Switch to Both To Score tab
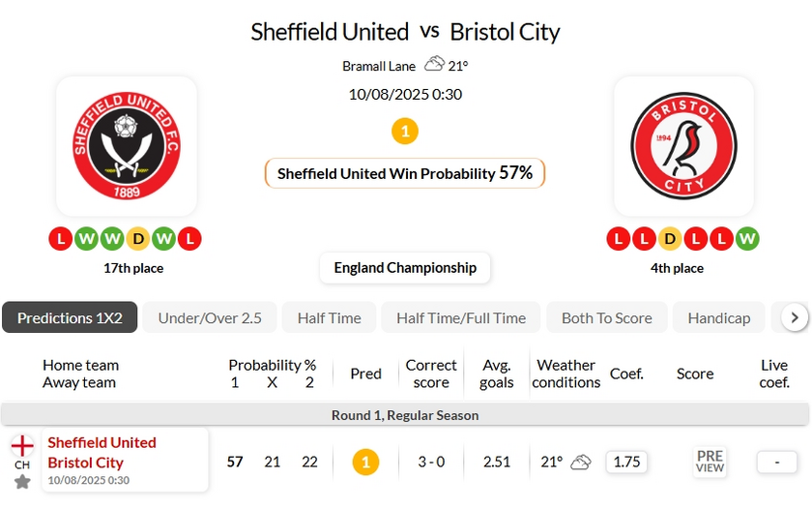This screenshot has height=508, width=812. pos(606,317)
